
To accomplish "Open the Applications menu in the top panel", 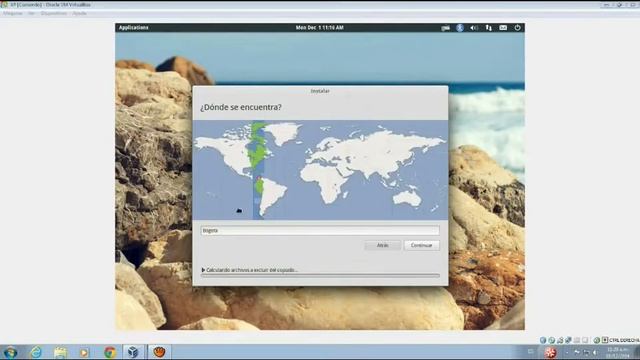I will [133, 28].
